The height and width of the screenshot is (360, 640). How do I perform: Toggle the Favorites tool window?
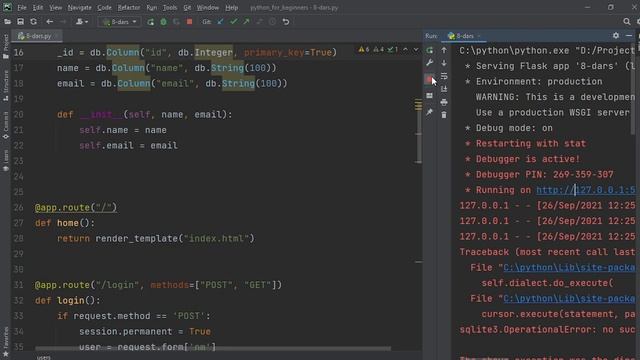pyautogui.click(x=5, y=342)
